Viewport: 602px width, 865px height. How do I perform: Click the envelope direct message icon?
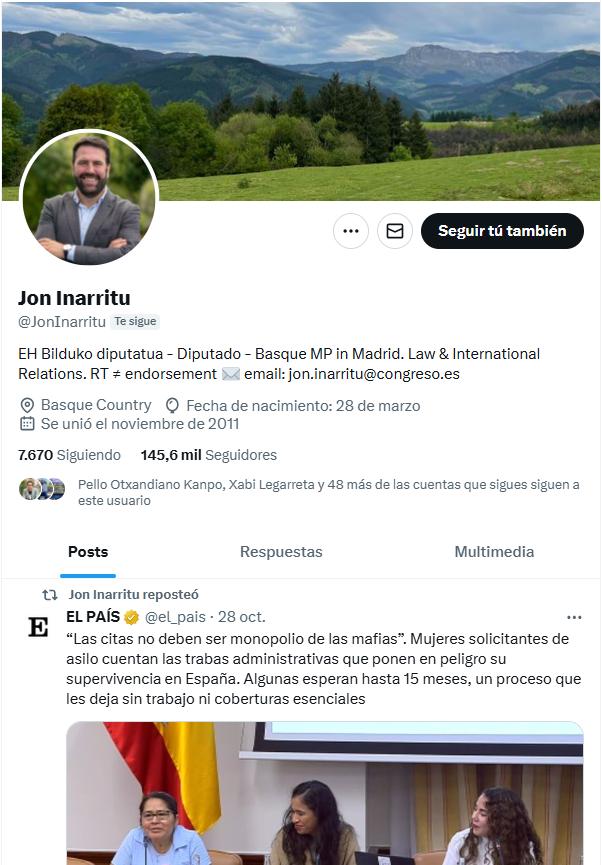tap(395, 231)
